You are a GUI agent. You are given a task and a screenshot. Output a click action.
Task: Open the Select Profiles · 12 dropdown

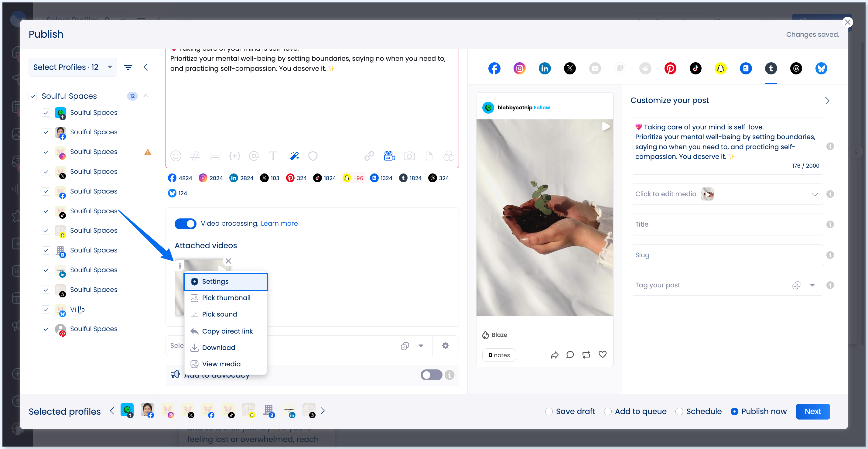[x=73, y=67]
